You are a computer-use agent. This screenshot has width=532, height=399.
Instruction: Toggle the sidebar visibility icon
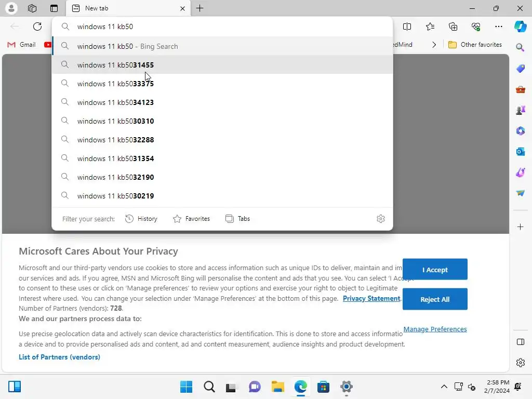[520, 342]
